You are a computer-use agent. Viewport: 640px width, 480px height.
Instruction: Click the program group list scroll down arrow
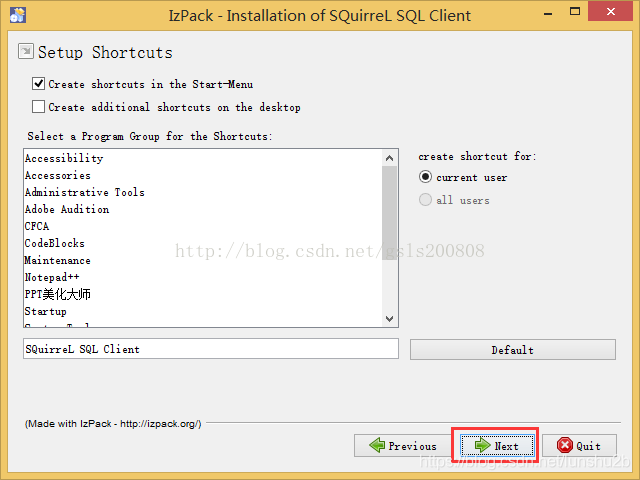(x=389, y=318)
